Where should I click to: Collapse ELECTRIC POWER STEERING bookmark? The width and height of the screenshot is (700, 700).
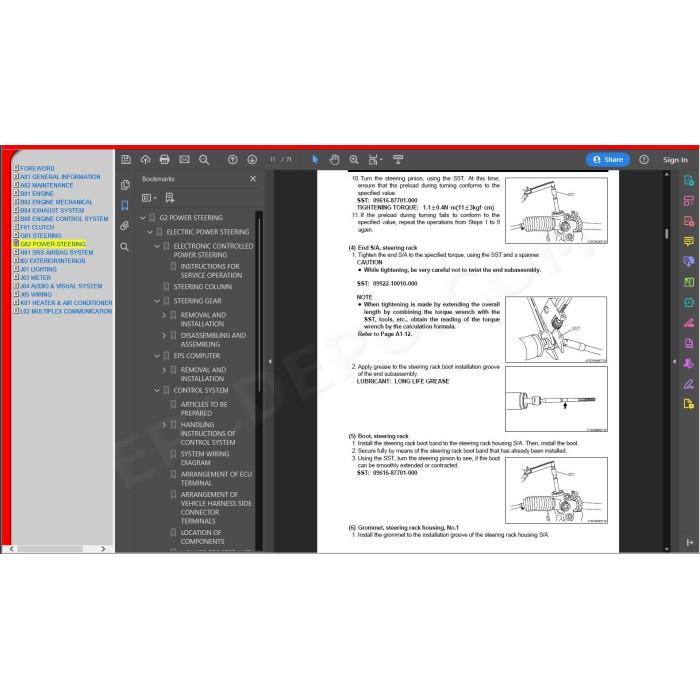tap(150, 232)
